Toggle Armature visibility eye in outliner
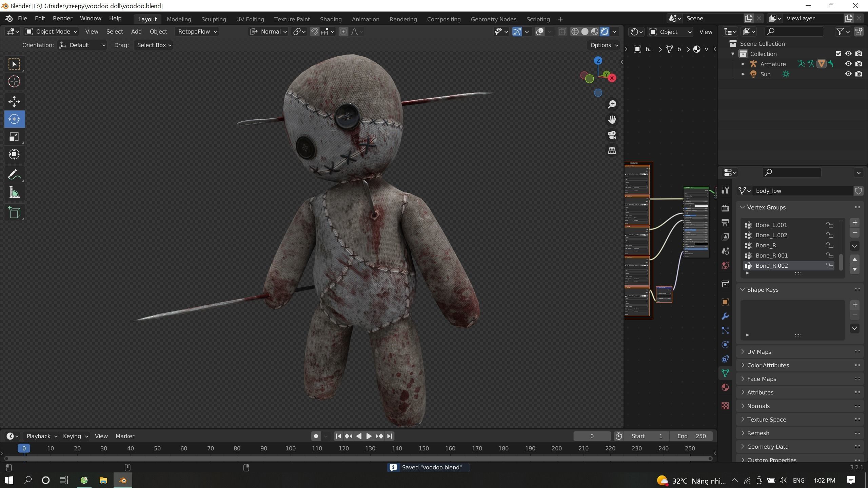Image resolution: width=868 pixels, height=488 pixels. 848,64
